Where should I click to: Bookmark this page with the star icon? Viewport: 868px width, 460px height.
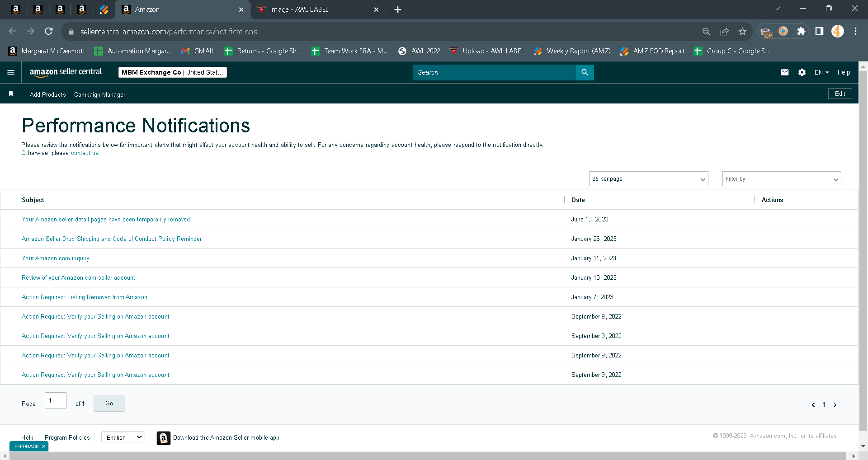(x=742, y=31)
